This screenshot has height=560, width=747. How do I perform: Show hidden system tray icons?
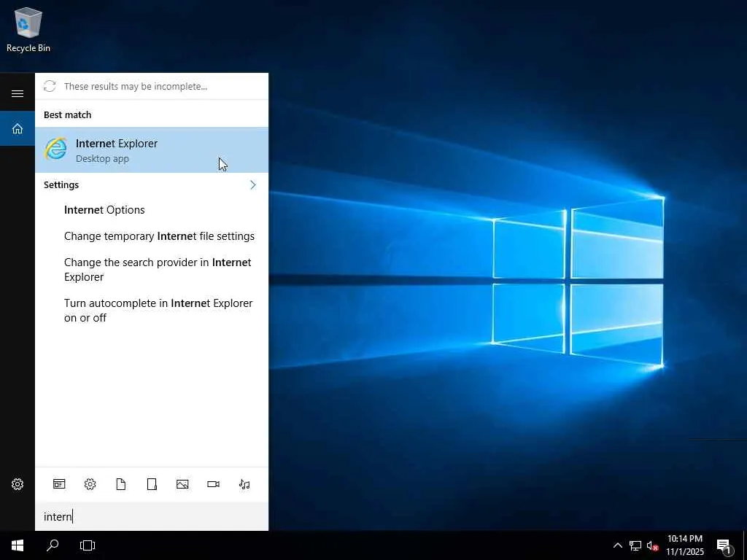(x=617, y=545)
